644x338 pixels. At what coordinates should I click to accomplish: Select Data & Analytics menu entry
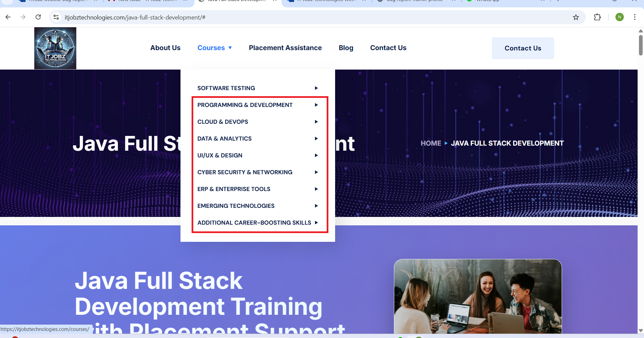coord(224,139)
